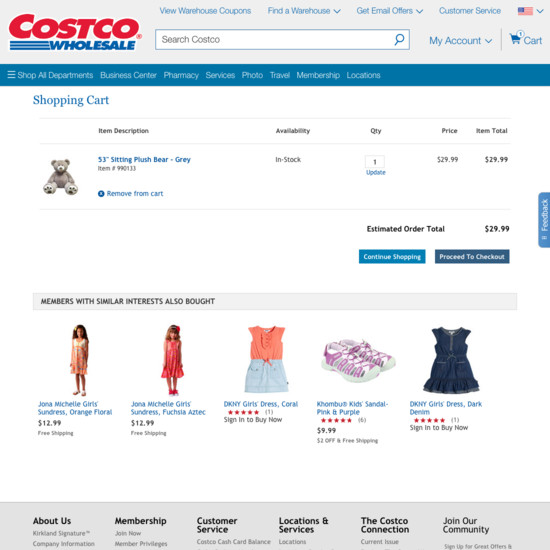
Task: Click the Proceed To Checkout button
Action: [472, 256]
